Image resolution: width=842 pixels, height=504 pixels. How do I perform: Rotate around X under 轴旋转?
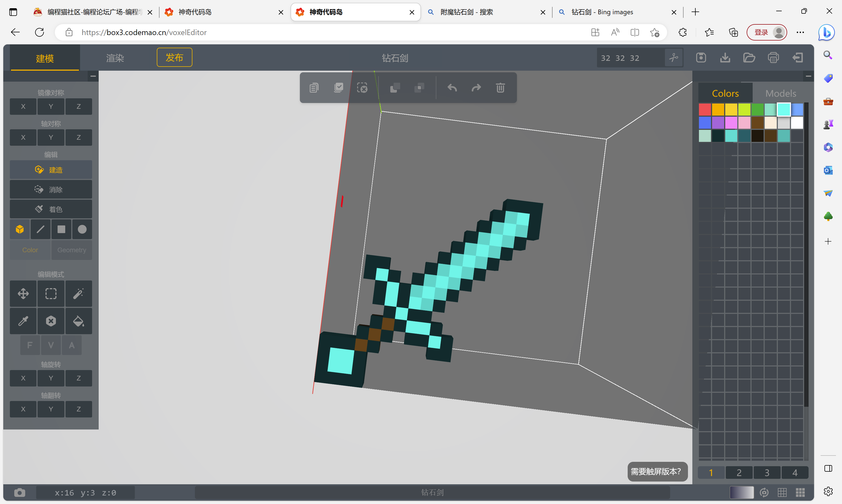[x=23, y=378]
